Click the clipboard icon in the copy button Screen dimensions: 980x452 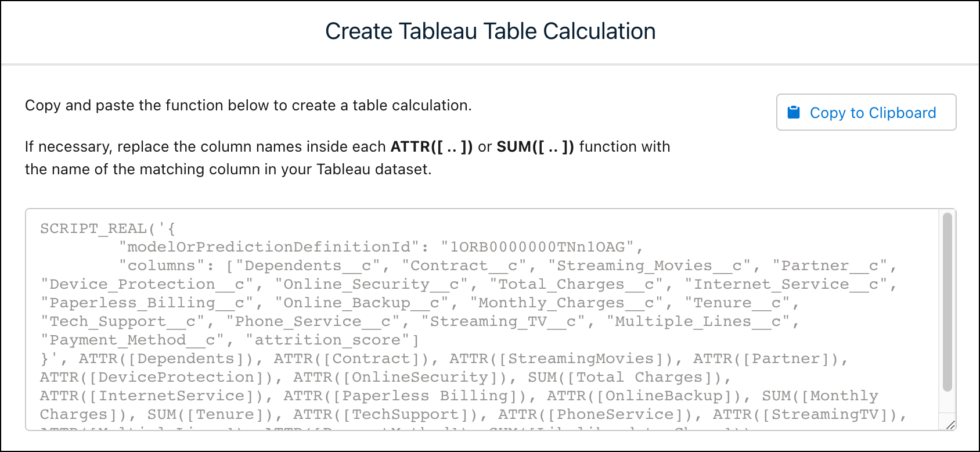coord(793,112)
